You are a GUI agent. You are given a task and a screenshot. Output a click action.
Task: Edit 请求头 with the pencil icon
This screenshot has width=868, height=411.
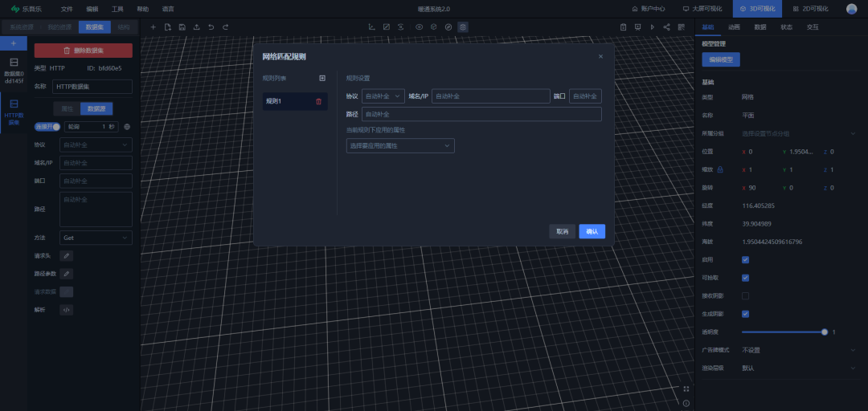[67, 255]
